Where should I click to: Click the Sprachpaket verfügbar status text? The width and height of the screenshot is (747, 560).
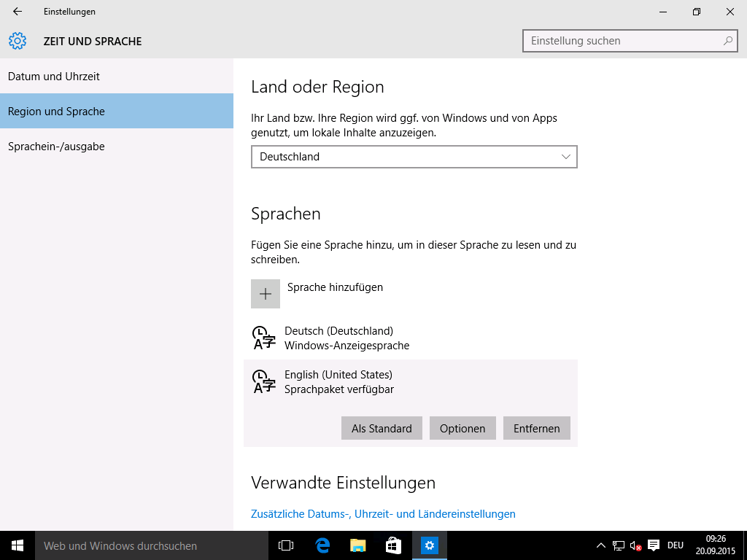339,389
